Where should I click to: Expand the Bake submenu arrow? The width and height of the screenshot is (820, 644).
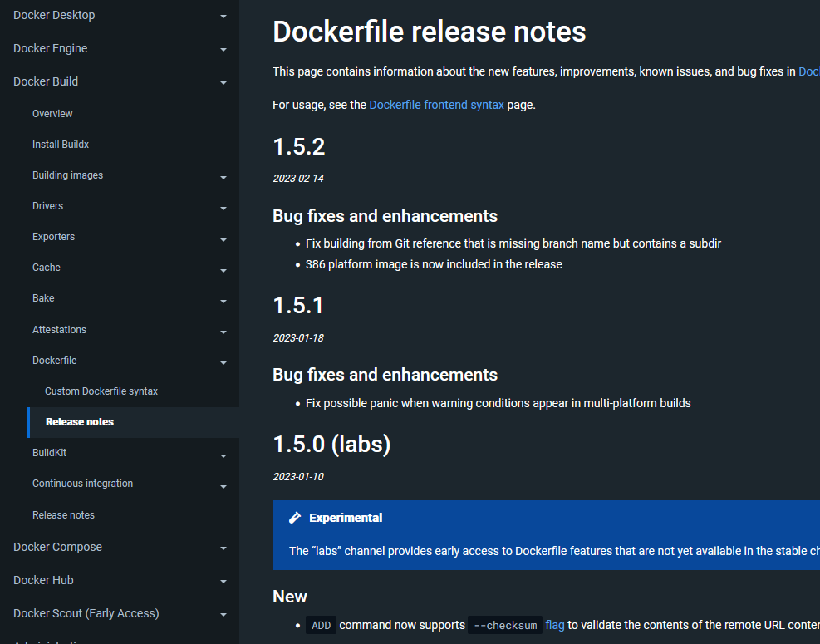click(223, 302)
